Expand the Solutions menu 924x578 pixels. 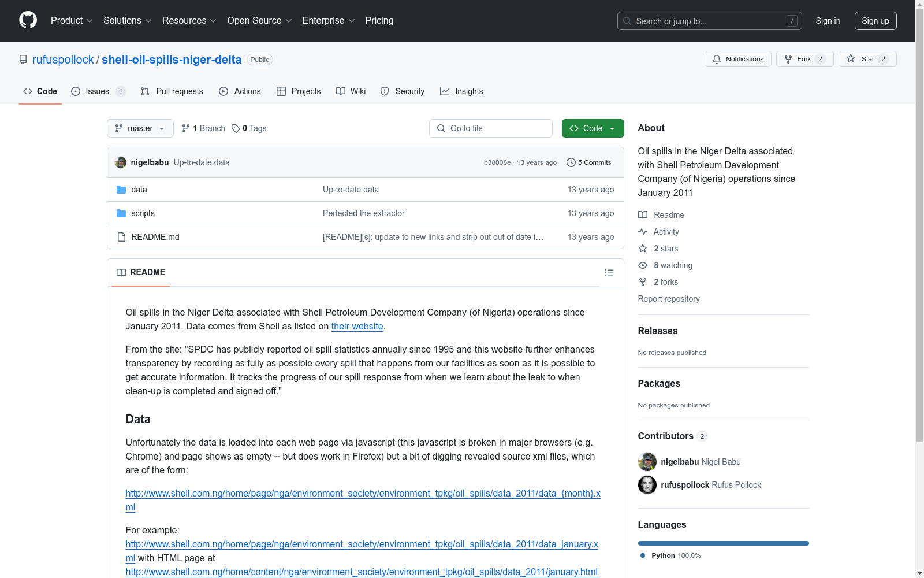(128, 21)
